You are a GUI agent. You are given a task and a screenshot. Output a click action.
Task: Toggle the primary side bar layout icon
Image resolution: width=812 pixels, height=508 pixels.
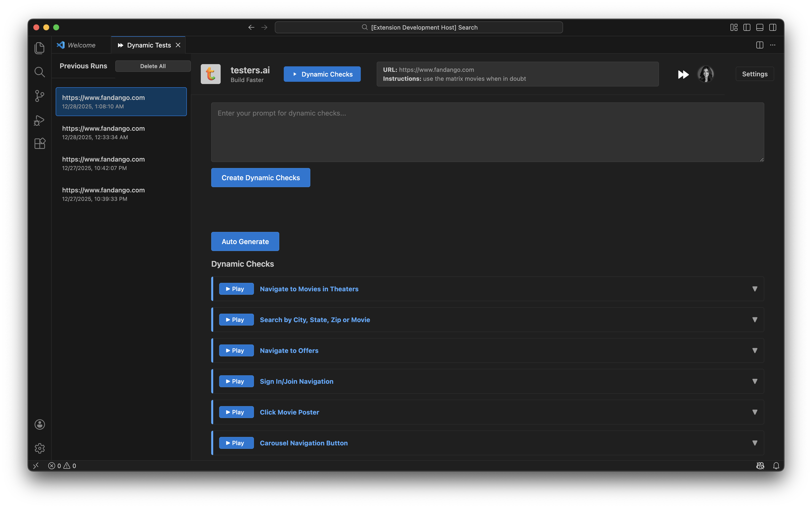point(746,28)
